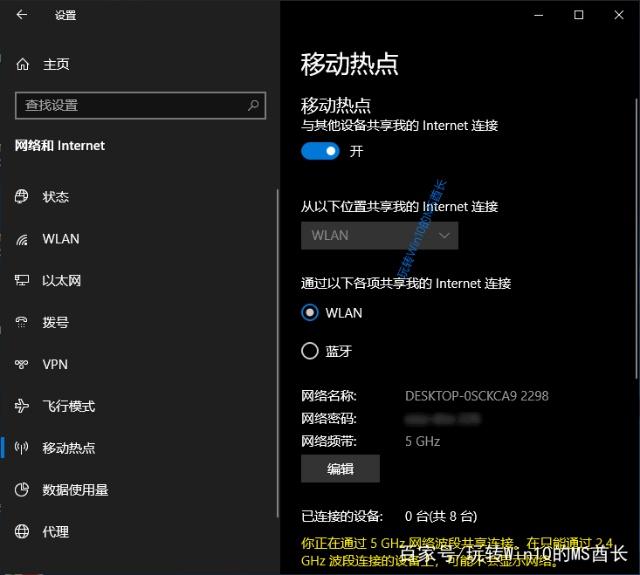Select the 蓝牙 radio button
The image size is (640, 575).
pyautogui.click(x=309, y=351)
